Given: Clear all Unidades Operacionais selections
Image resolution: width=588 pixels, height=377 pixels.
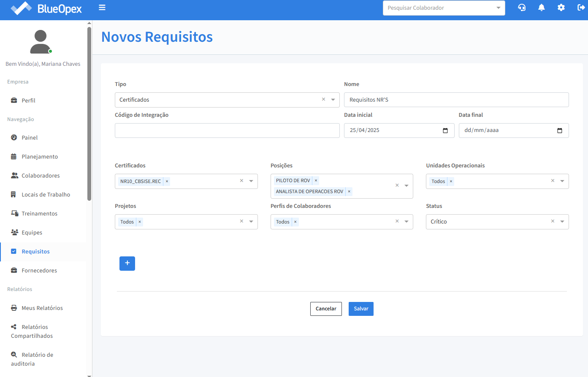Looking at the screenshot, I should [553, 180].
